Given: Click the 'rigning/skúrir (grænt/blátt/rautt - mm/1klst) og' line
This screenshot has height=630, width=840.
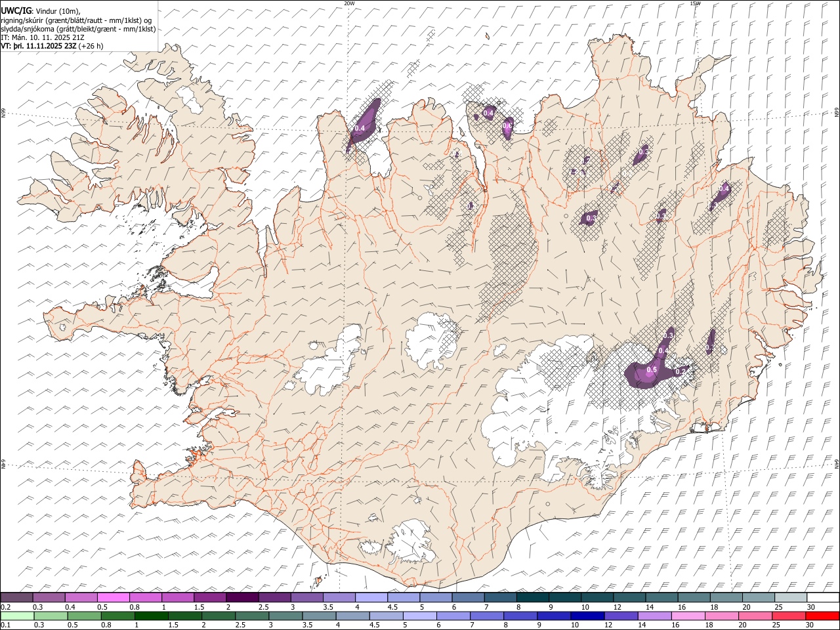Looking at the screenshot, I should pos(76,20).
